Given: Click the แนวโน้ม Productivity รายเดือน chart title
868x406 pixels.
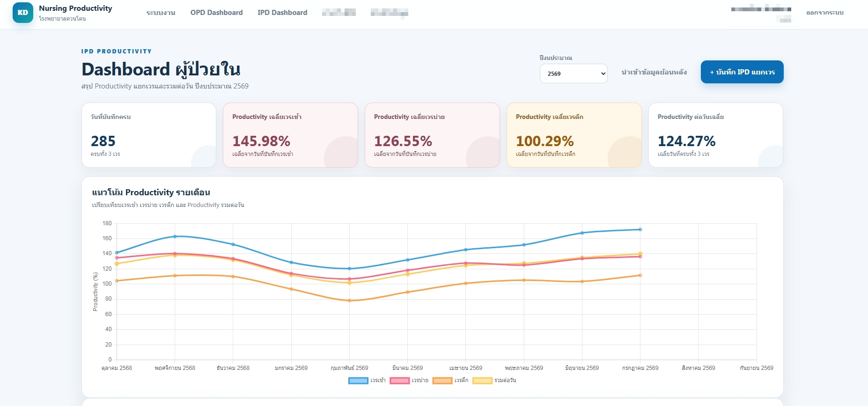Looking at the screenshot, I should click(151, 192).
